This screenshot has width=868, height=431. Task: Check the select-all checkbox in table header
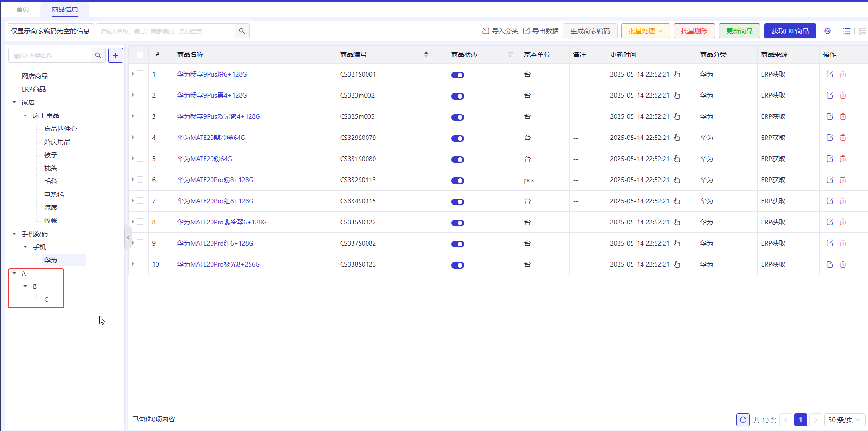(140, 55)
